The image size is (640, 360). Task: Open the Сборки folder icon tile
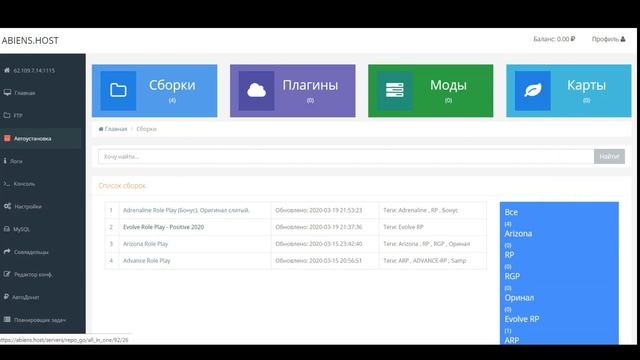118,91
